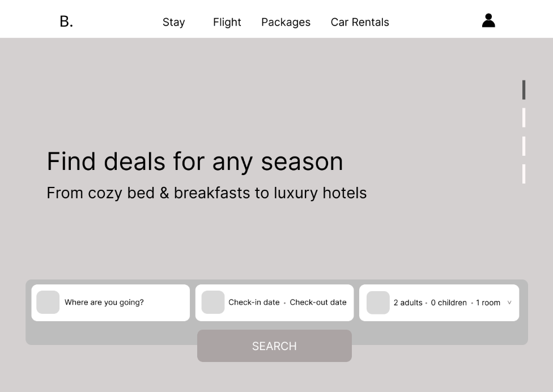Screen dimensions: 553x392
Task: Choose the Check-in date
Action: point(254,302)
